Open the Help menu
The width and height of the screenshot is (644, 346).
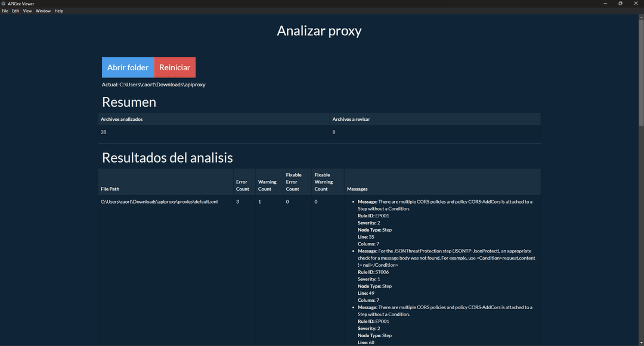click(x=59, y=11)
